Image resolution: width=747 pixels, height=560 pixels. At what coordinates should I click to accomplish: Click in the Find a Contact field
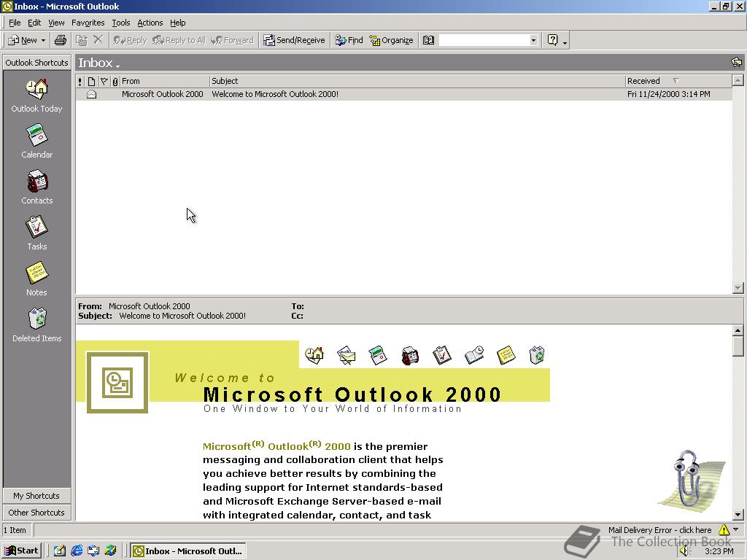pos(484,40)
